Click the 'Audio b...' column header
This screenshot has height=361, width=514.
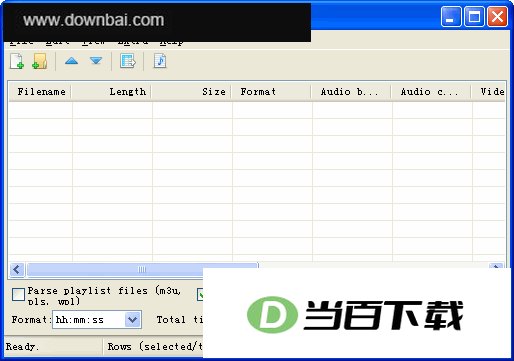[x=351, y=91]
